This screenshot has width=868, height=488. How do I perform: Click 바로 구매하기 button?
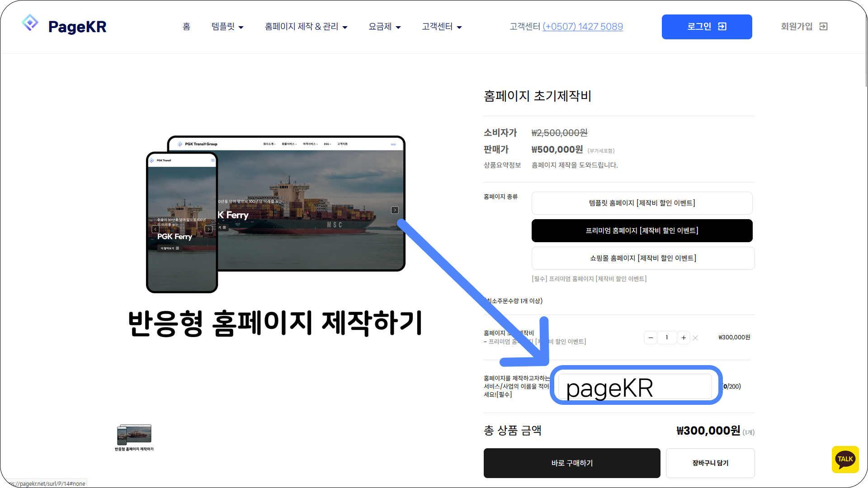coord(572,463)
